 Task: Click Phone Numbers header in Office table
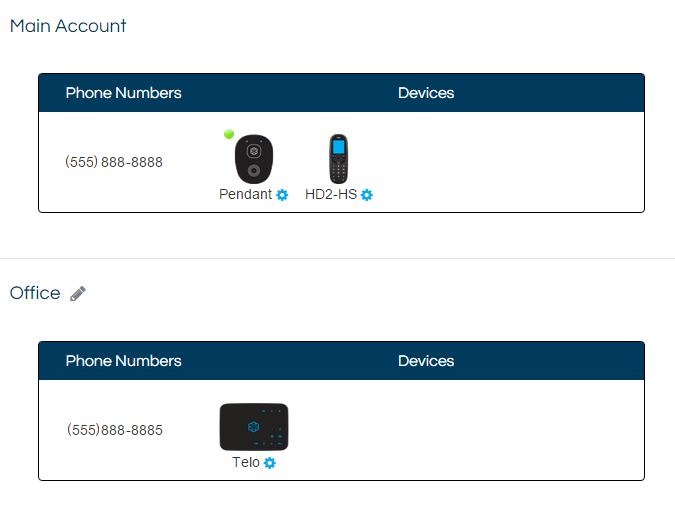(x=124, y=361)
